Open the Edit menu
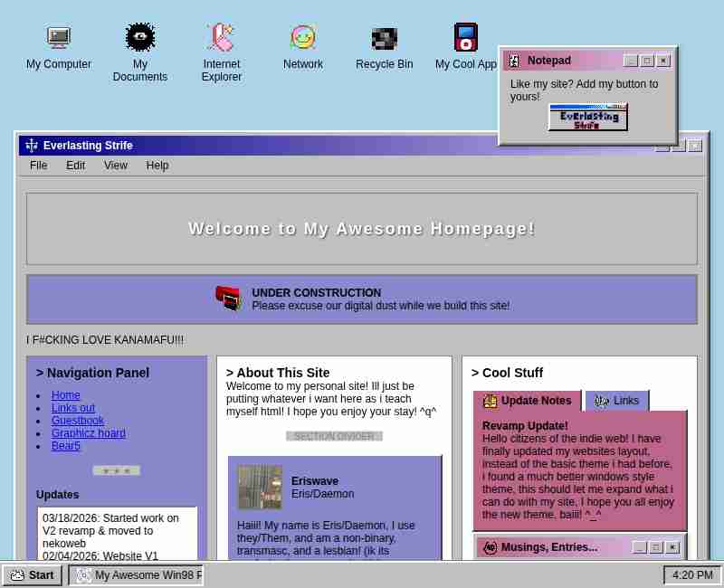 (75, 166)
